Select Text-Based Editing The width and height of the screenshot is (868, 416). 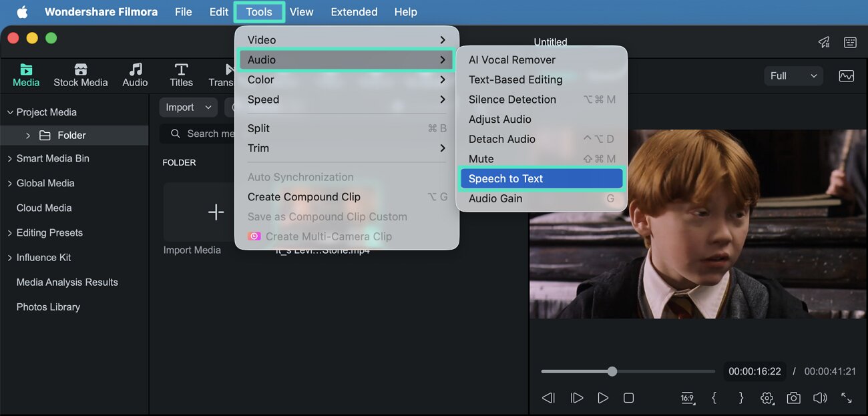[541, 79]
